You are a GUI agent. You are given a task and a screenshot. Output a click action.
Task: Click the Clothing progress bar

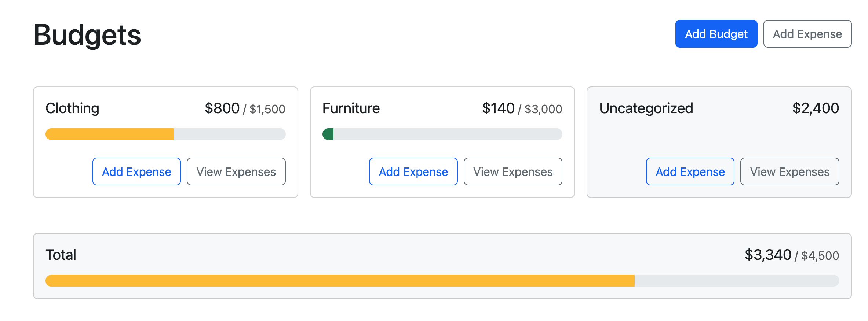[165, 134]
